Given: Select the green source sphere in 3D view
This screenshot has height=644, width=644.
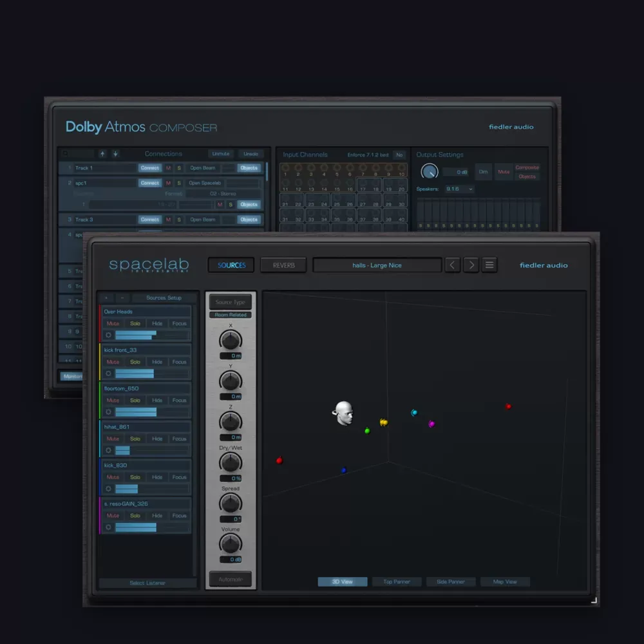Looking at the screenshot, I should tap(367, 430).
